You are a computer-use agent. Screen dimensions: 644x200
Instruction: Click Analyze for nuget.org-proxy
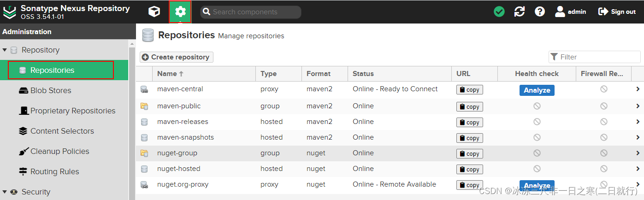537,185
